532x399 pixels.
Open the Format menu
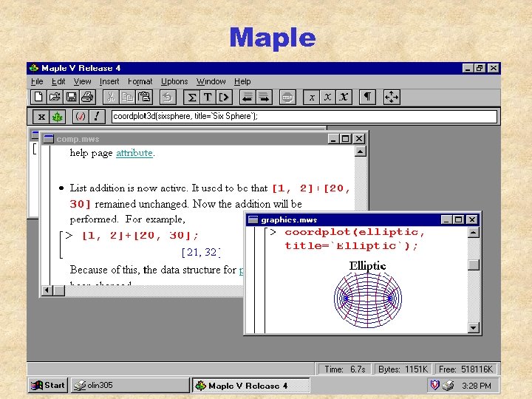pos(140,81)
